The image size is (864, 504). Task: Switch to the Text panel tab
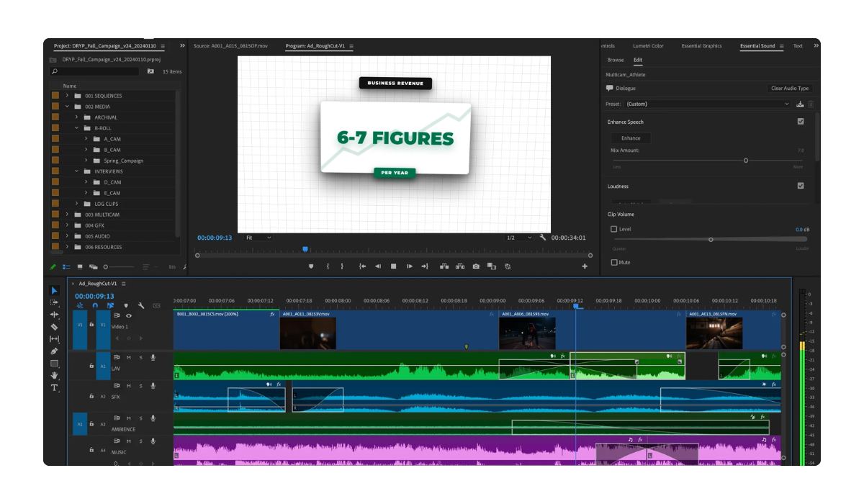point(798,46)
